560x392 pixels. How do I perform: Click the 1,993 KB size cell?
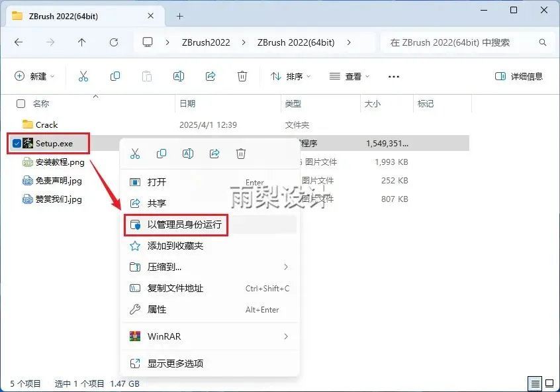(391, 162)
